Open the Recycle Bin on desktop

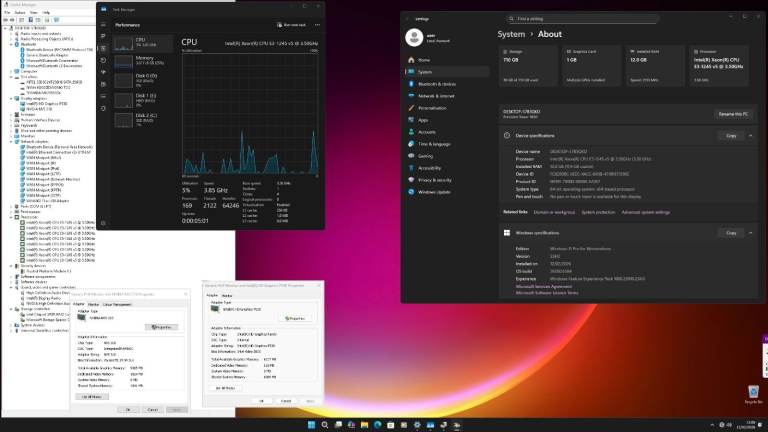(x=753, y=393)
